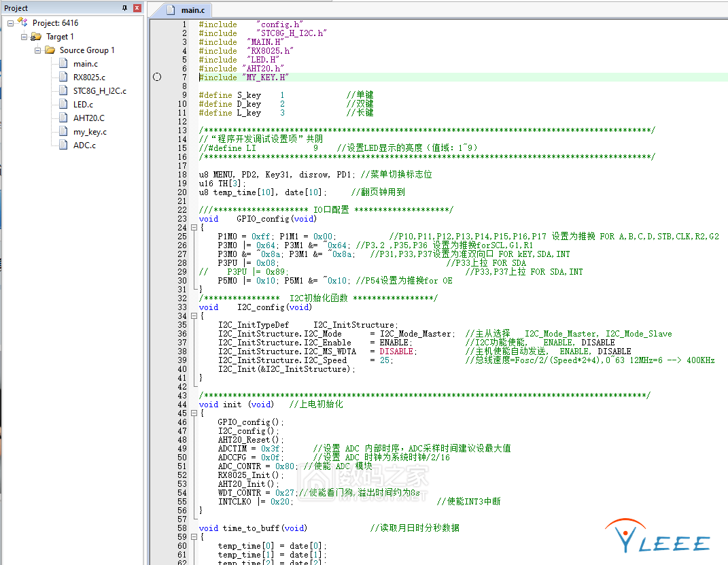Collapse the Project: 6416 tree node
This screenshot has height=565, width=728.
click(x=11, y=23)
